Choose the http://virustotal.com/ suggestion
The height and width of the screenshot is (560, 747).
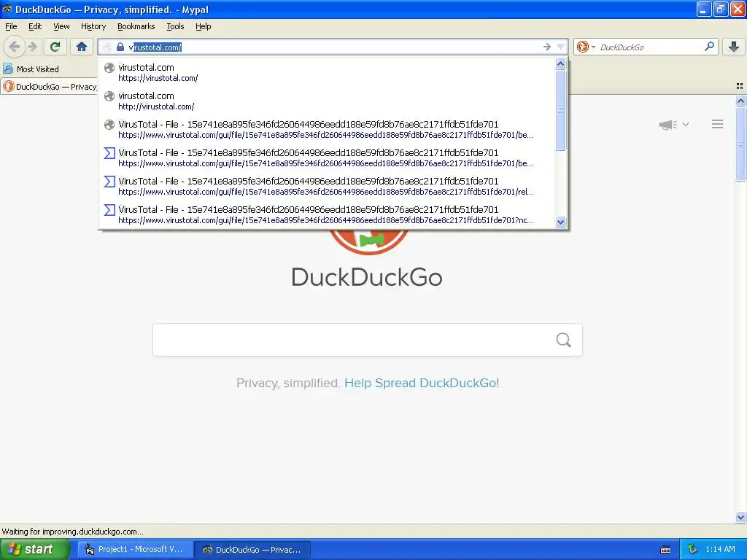pyautogui.click(x=327, y=101)
